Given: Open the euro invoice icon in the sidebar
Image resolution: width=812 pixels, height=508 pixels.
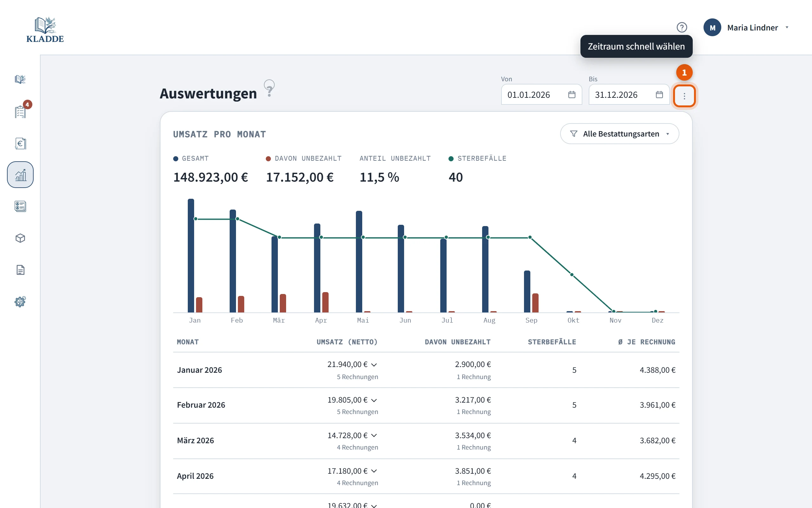Looking at the screenshot, I should (x=20, y=144).
